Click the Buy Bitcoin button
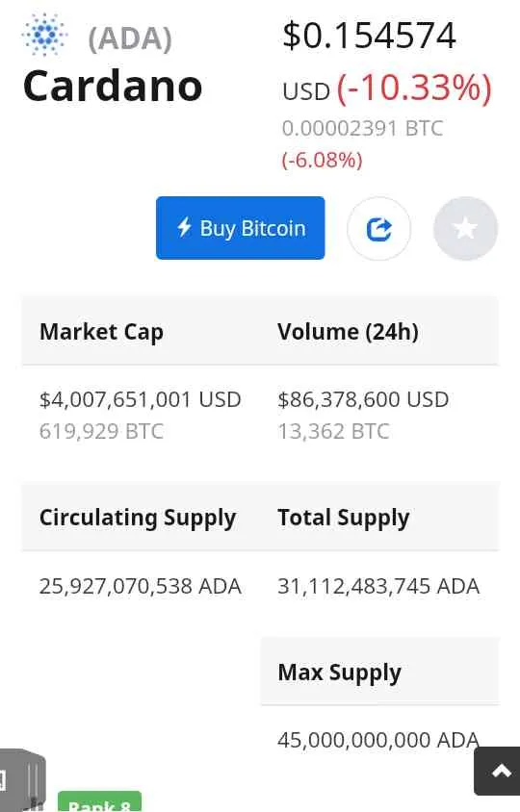 (x=241, y=228)
